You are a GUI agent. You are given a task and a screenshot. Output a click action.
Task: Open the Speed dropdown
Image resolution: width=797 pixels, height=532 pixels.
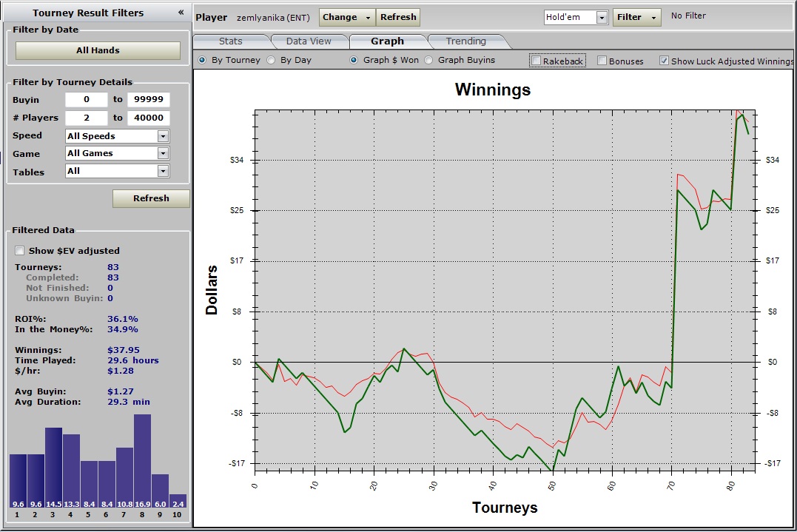pos(163,136)
